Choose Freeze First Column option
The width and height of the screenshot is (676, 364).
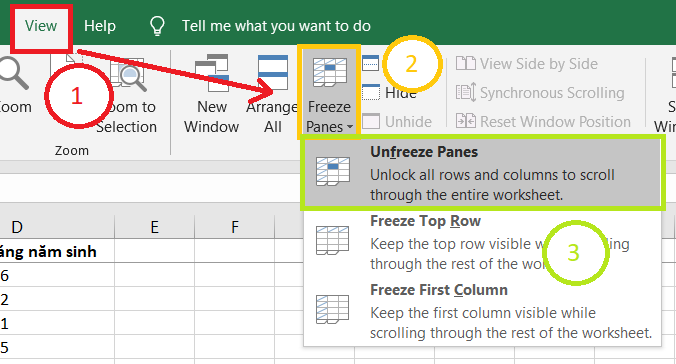point(483,311)
